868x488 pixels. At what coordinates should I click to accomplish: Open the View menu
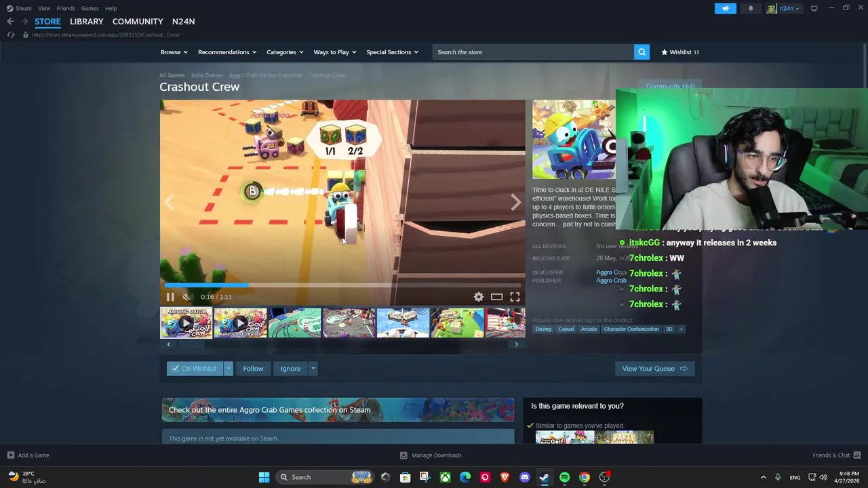44,8
